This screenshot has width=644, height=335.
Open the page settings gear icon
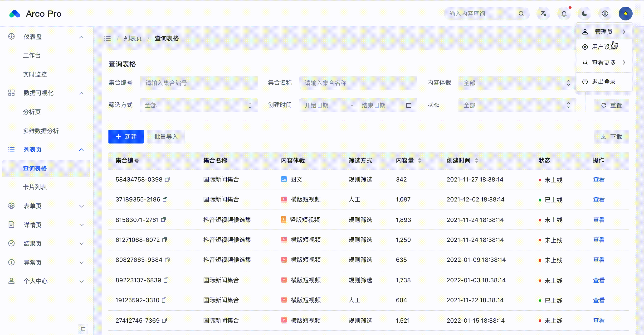click(605, 14)
